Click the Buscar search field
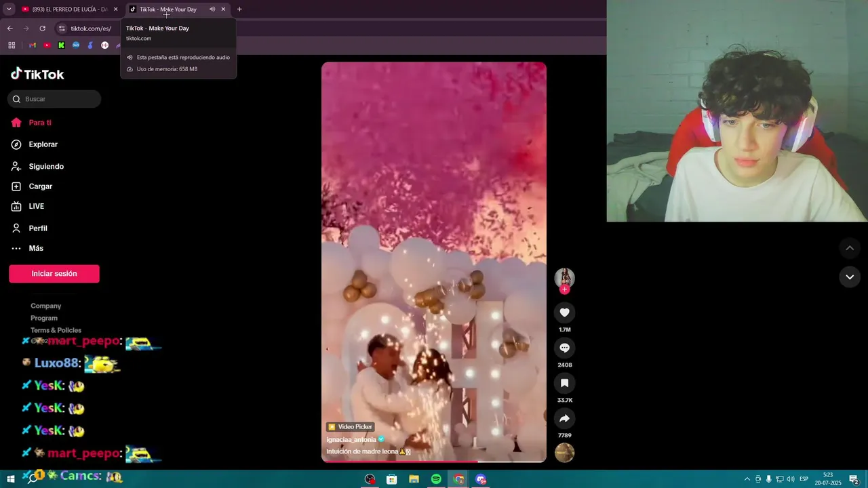The height and width of the screenshot is (488, 868). click(54, 99)
